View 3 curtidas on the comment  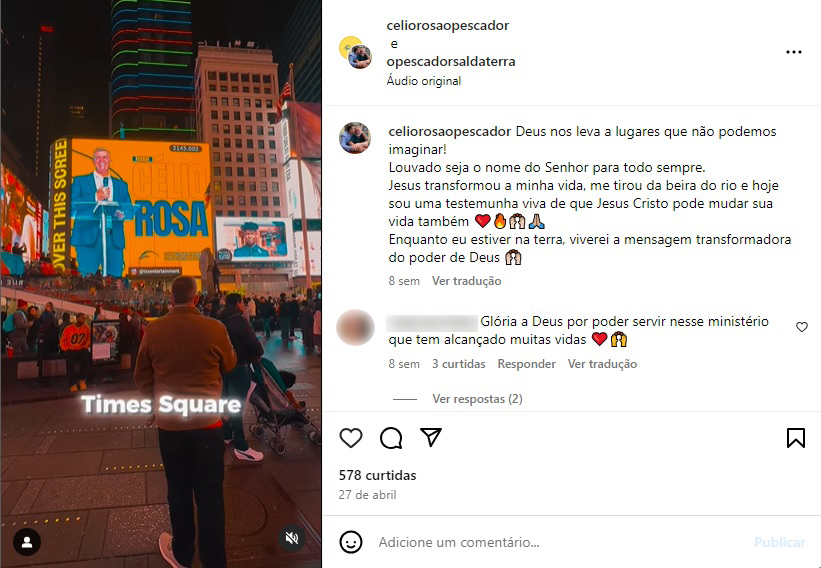pos(459,364)
